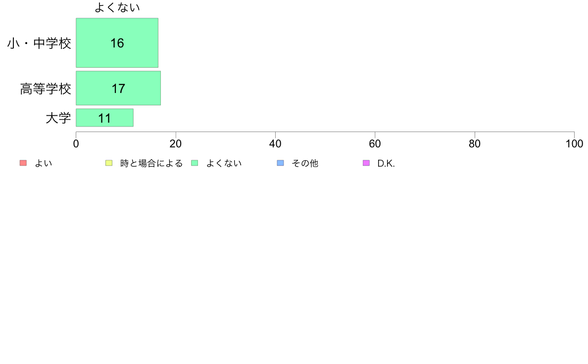The height and width of the screenshot is (364, 588).
Task: Click the 40 axis tick label
Action: (x=275, y=144)
